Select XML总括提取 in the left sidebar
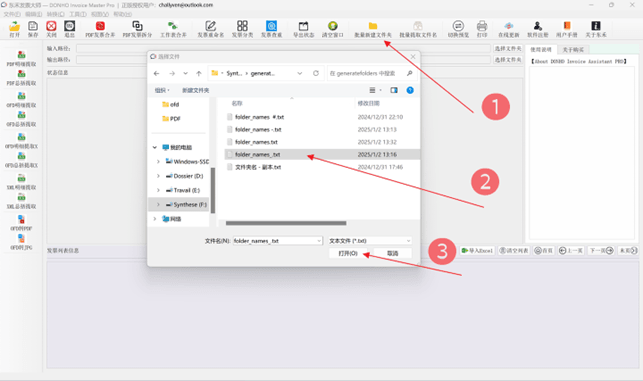Viewport: 643px width, 381px height. point(21,201)
